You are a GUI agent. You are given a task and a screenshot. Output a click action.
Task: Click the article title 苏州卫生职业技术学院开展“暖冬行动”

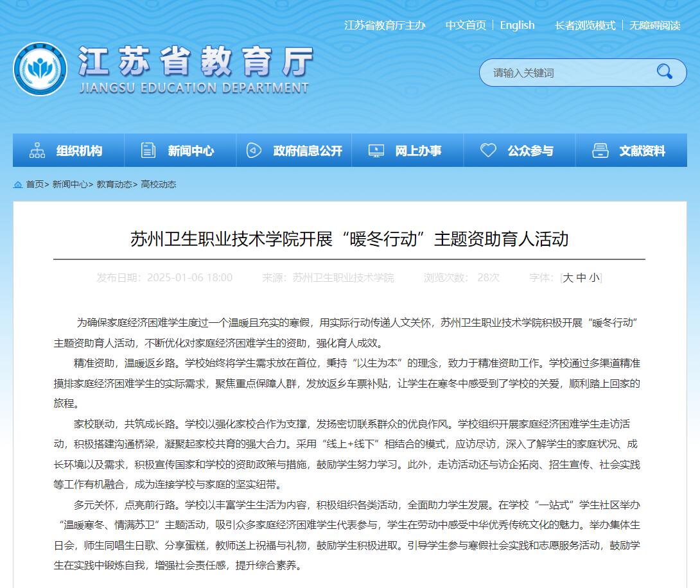pos(349,239)
